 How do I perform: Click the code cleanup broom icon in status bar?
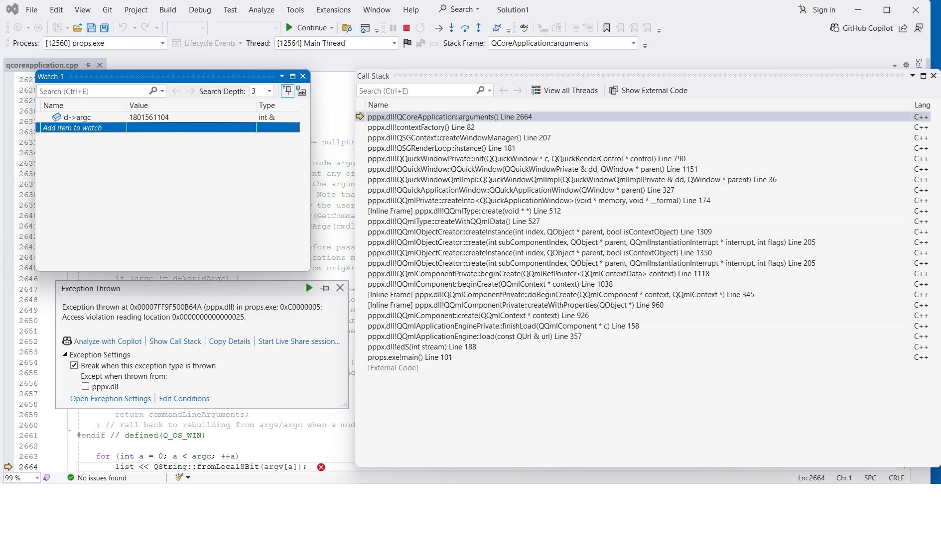pyautogui.click(x=179, y=477)
